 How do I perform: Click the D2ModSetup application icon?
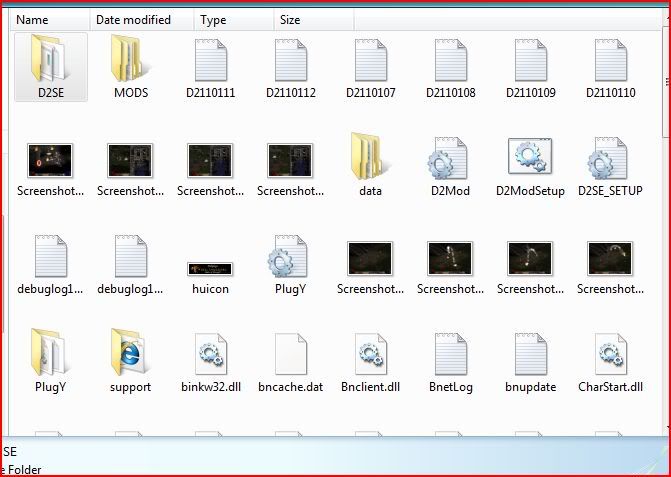pyautogui.click(x=530, y=158)
